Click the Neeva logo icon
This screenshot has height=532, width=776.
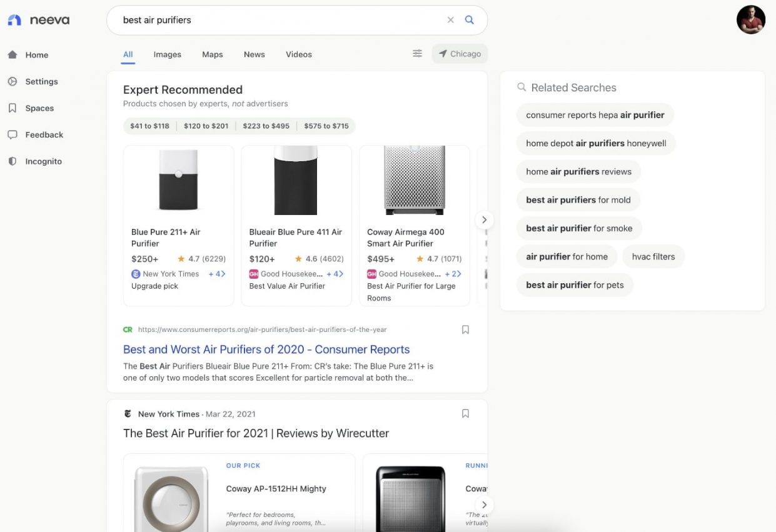click(14, 20)
